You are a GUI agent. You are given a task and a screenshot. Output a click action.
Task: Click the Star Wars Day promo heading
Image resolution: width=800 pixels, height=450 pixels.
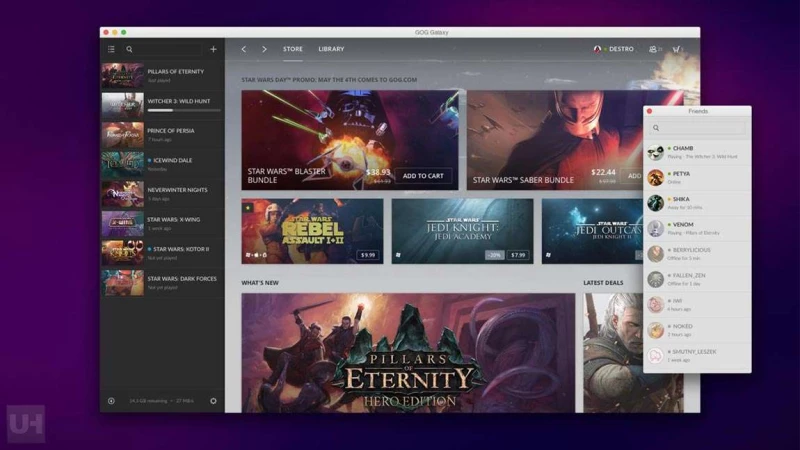329,80
